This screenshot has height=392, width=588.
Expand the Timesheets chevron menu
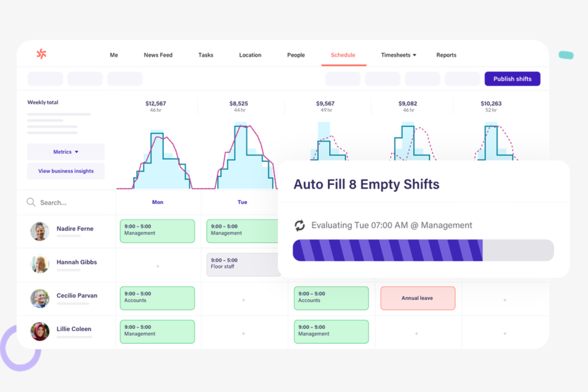415,55
